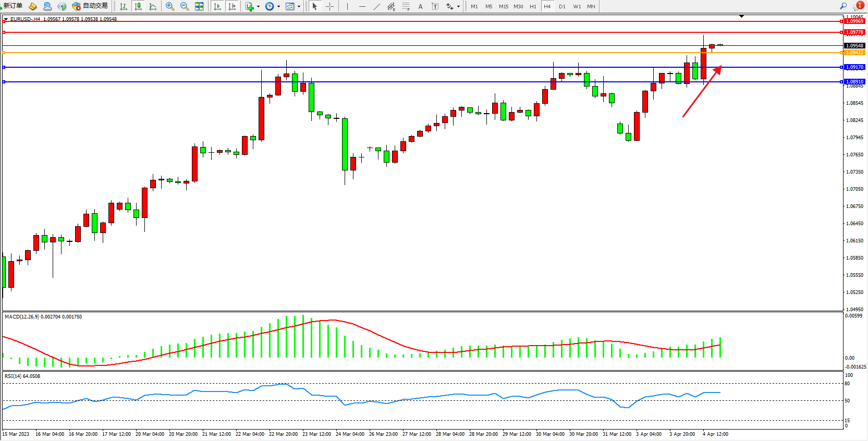Toggle the AutoTrading (自动交易) button
The image size is (868, 441).
[x=90, y=6]
